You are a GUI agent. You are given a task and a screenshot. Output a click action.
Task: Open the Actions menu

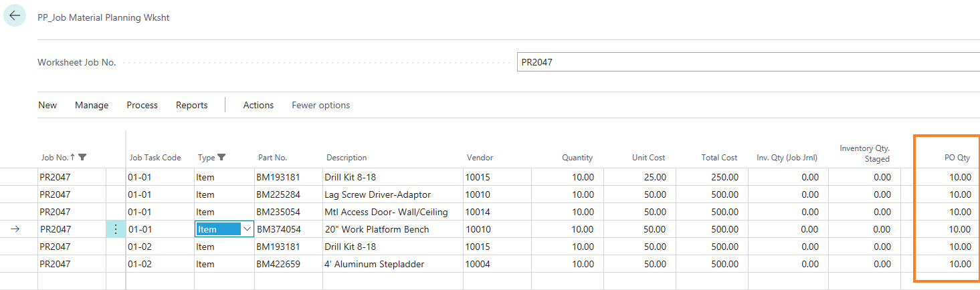tap(258, 105)
